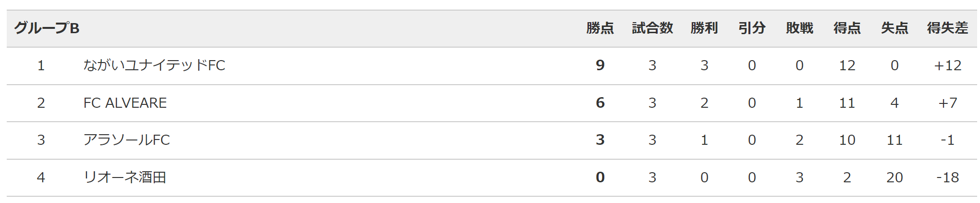Click the +12 goal difference value
This screenshot has height=203, width=980.
947,65
